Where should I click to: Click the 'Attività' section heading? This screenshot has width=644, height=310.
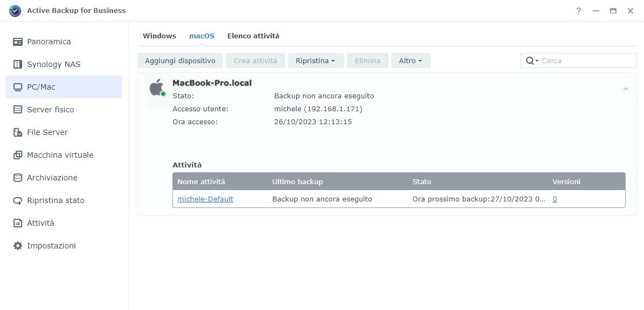coord(187,165)
